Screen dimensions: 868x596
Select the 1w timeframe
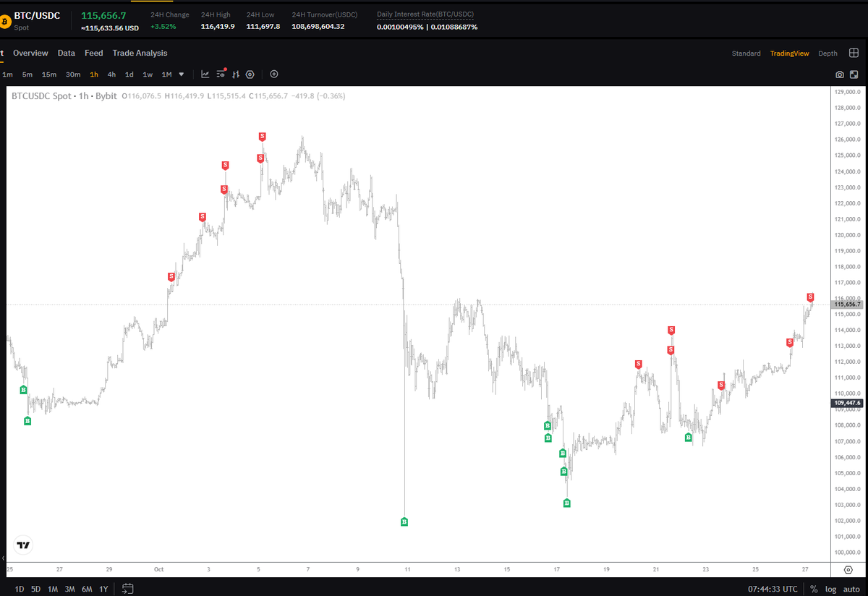click(148, 74)
